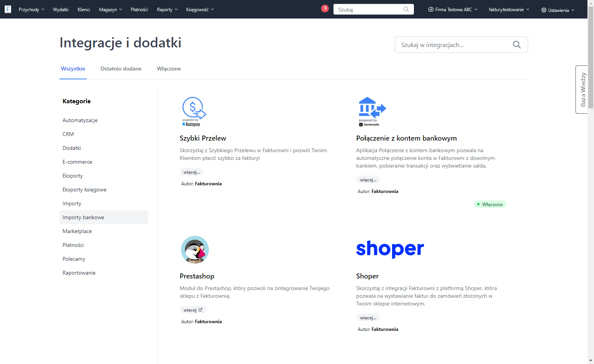Expand the Przychody menu

pyautogui.click(x=31, y=10)
